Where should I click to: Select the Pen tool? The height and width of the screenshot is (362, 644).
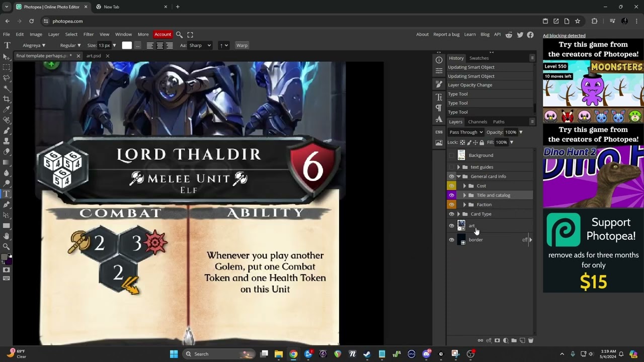coord(7,204)
